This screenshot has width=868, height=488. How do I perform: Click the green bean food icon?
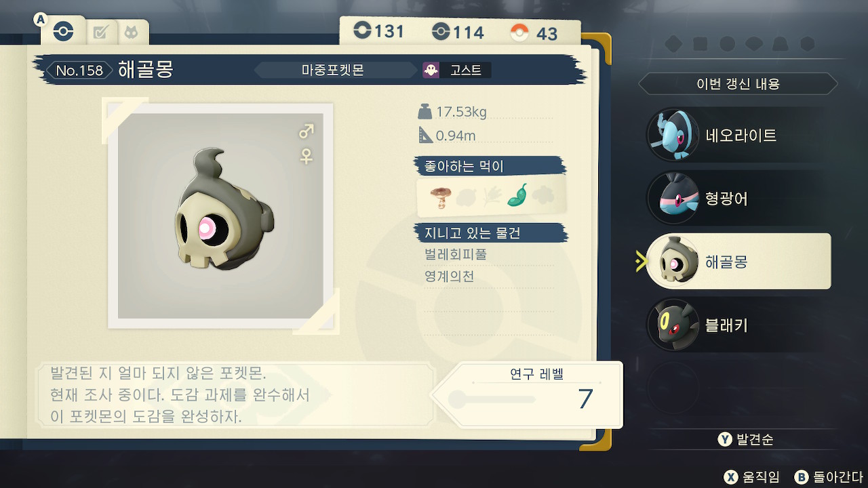(518, 195)
